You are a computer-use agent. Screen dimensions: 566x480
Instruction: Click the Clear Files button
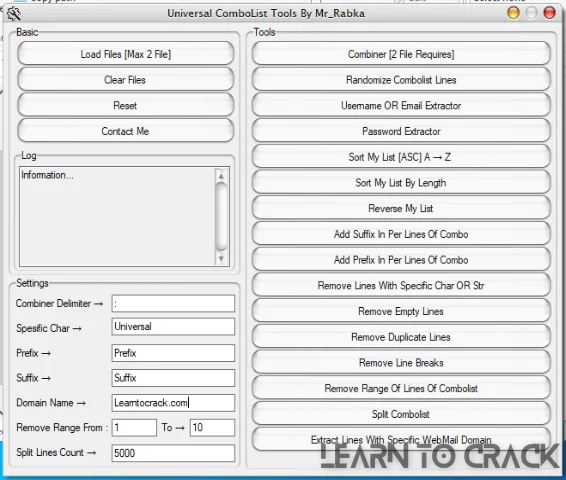pos(125,79)
